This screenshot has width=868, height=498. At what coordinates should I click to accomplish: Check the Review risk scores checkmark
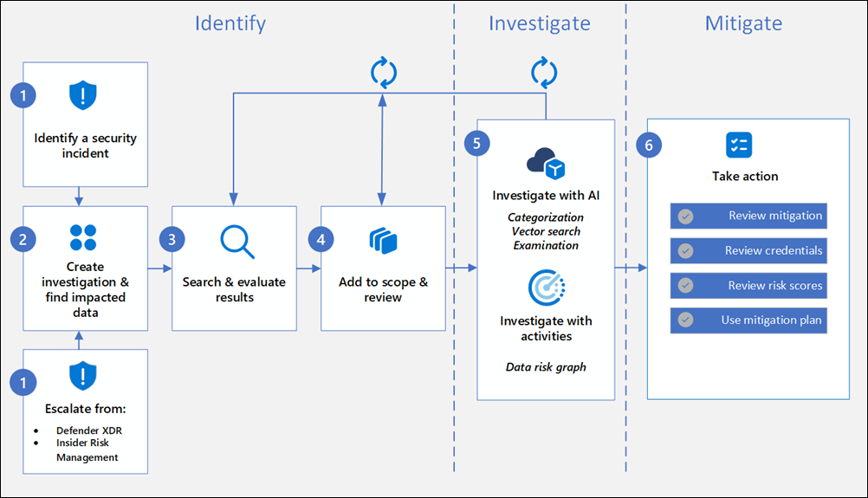pos(685,286)
